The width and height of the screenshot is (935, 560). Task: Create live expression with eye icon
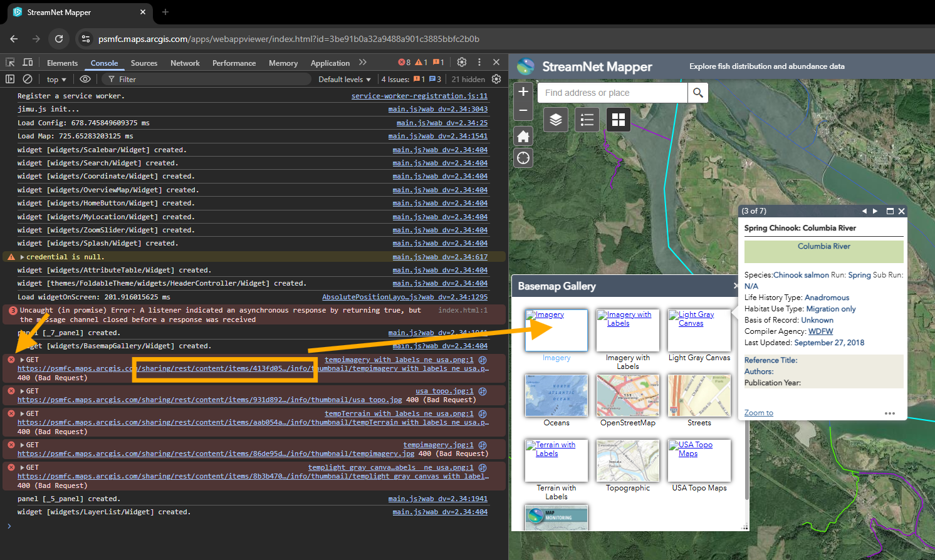click(85, 79)
